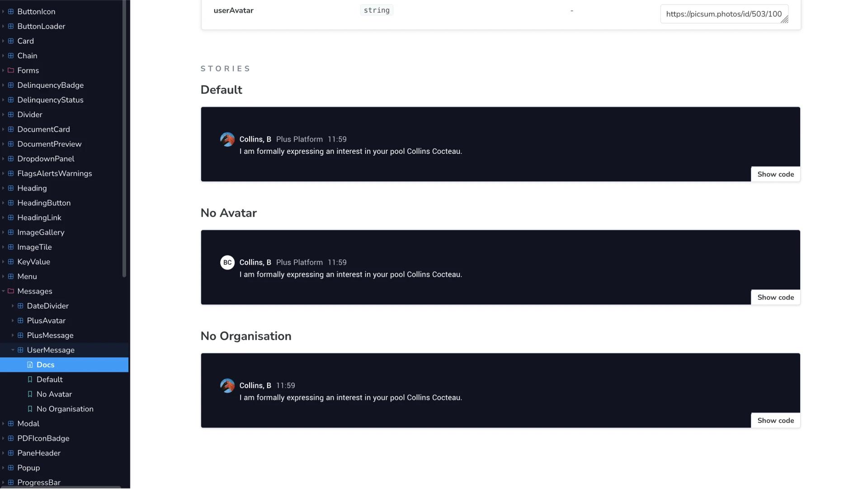Click the ImageTile component grid icon
The height and width of the screenshot is (489, 868).
click(x=11, y=247)
